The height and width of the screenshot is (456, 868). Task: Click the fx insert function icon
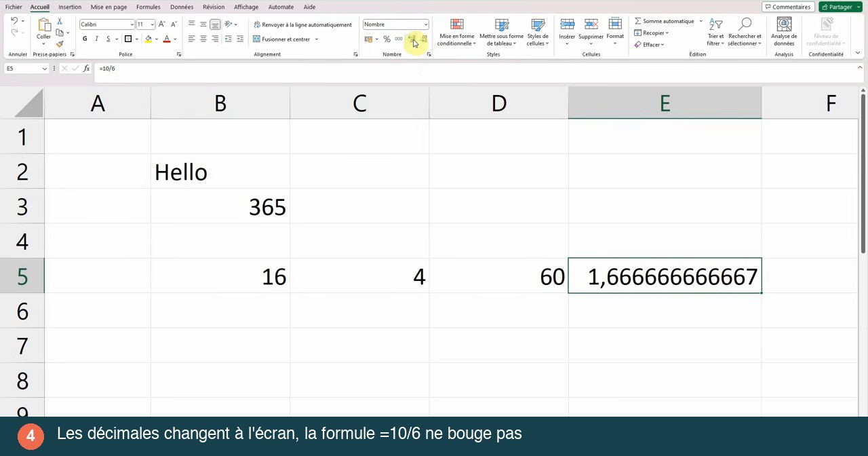pyautogui.click(x=86, y=69)
